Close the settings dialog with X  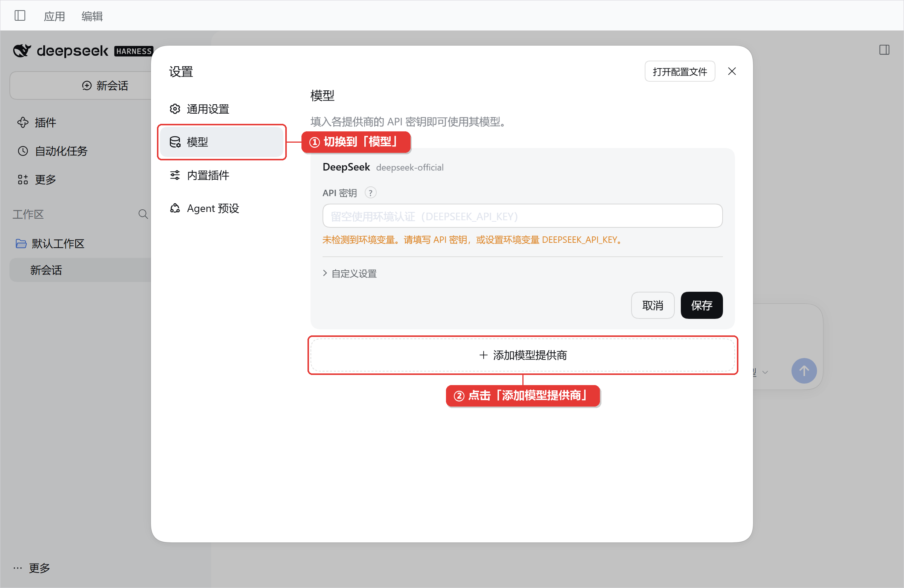pyautogui.click(x=732, y=72)
